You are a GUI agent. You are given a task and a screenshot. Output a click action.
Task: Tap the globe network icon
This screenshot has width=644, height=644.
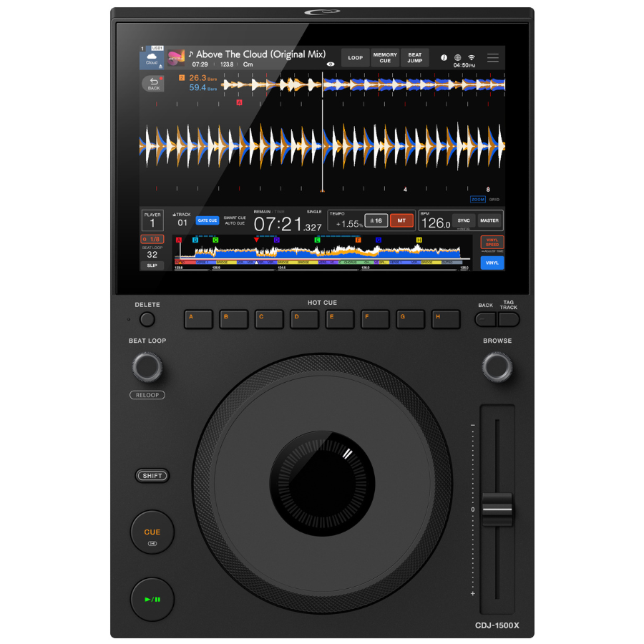[x=457, y=57]
